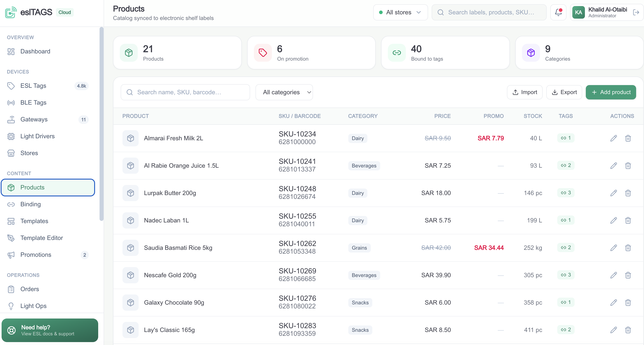Edit the Nadec Laban 1L product
Screen dimensions: 644x345
(x=613, y=220)
